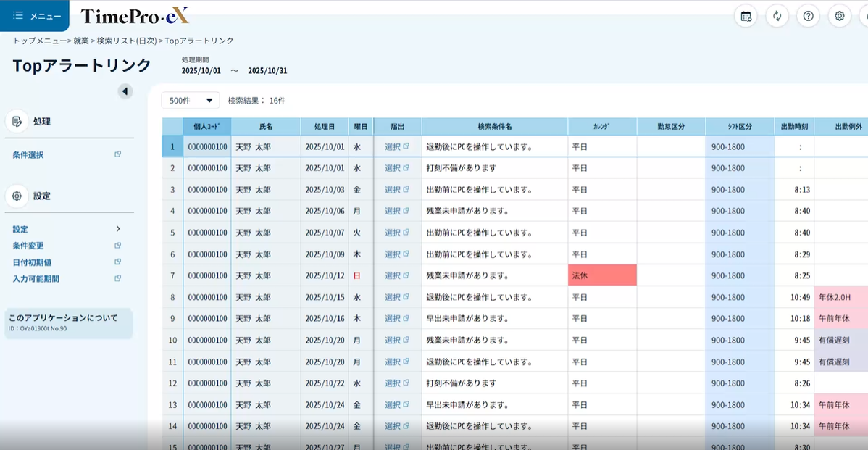This screenshot has height=450, width=868.
Task: Open the calendar search icon in the top bar
Action: tap(746, 16)
